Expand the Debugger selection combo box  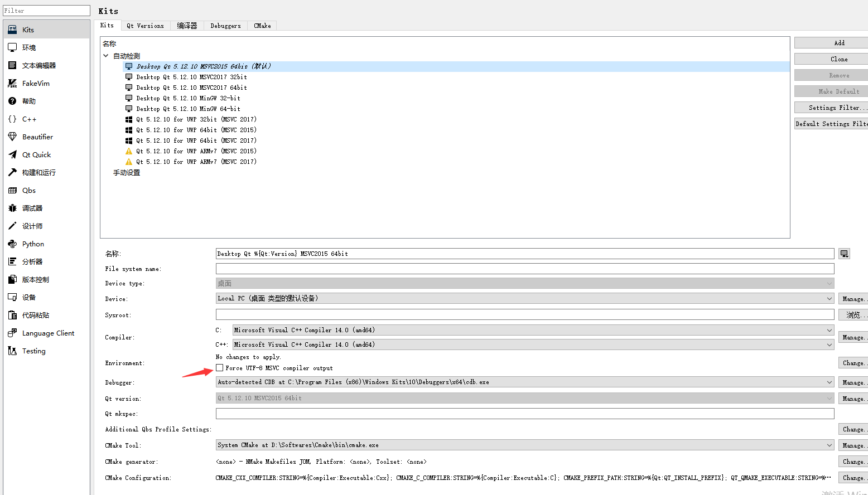(x=524, y=382)
